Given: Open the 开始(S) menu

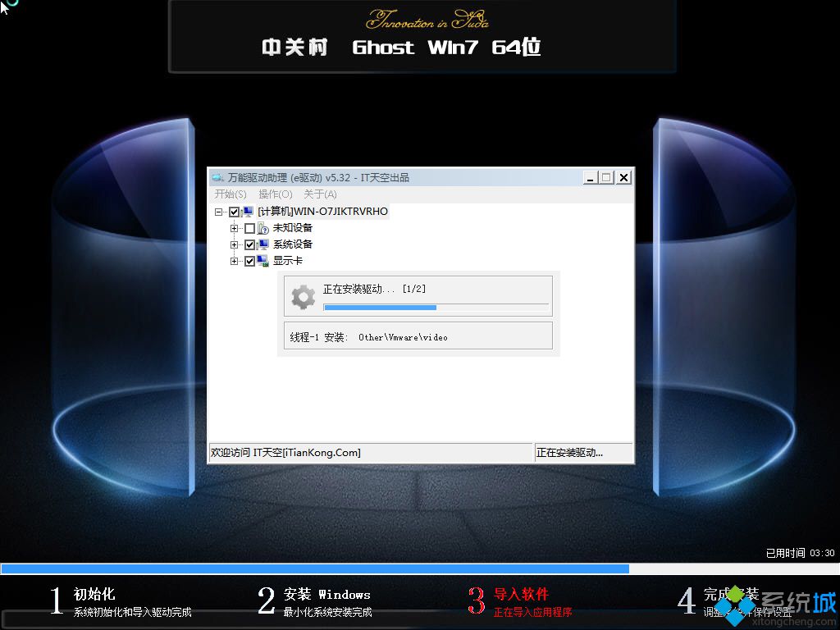Looking at the screenshot, I should point(231,194).
